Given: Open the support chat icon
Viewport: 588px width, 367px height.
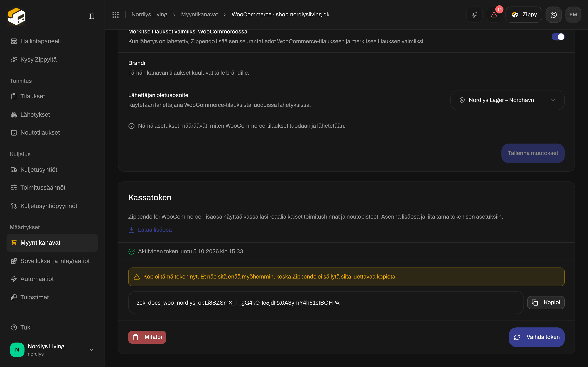Looking at the screenshot, I should click(x=553, y=14).
